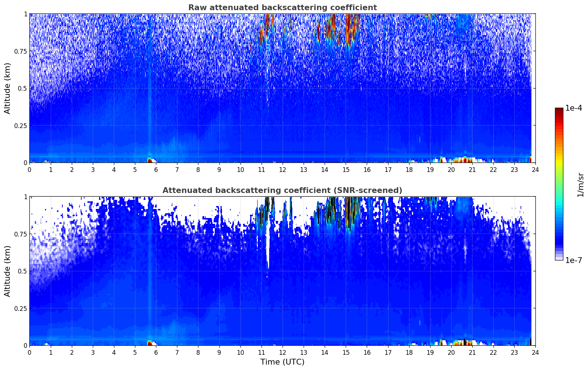Click hour 24 tick on bottom plot's axis
The width and height of the screenshot is (588, 370).
tap(535, 352)
